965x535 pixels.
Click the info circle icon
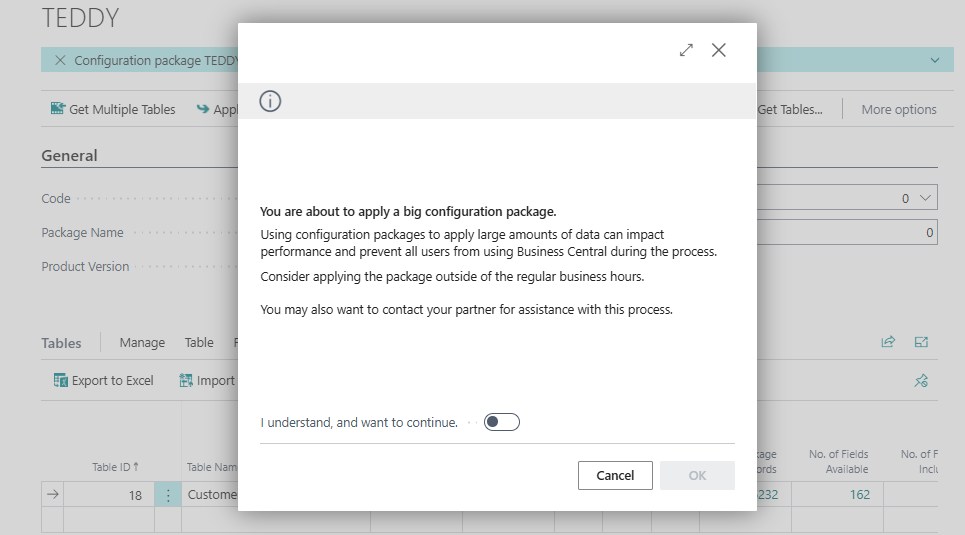click(x=270, y=101)
